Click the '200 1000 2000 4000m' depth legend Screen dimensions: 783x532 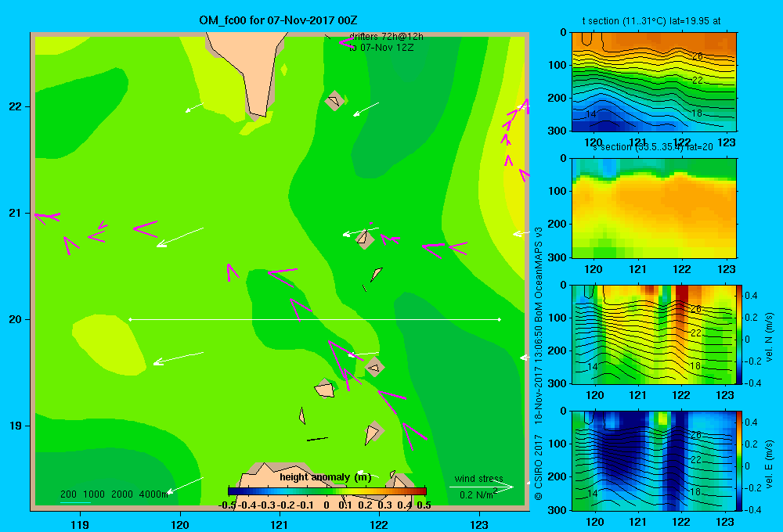(x=114, y=494)
